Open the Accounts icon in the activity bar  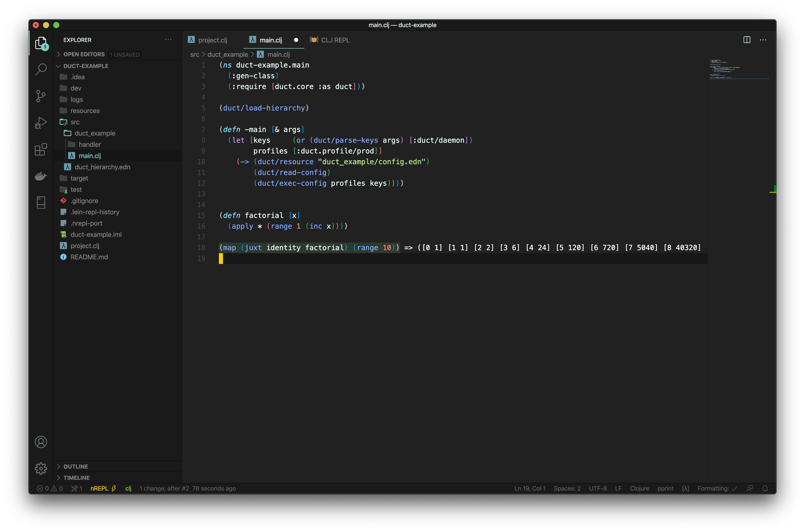pyautogui.click(x=41, y=442)
